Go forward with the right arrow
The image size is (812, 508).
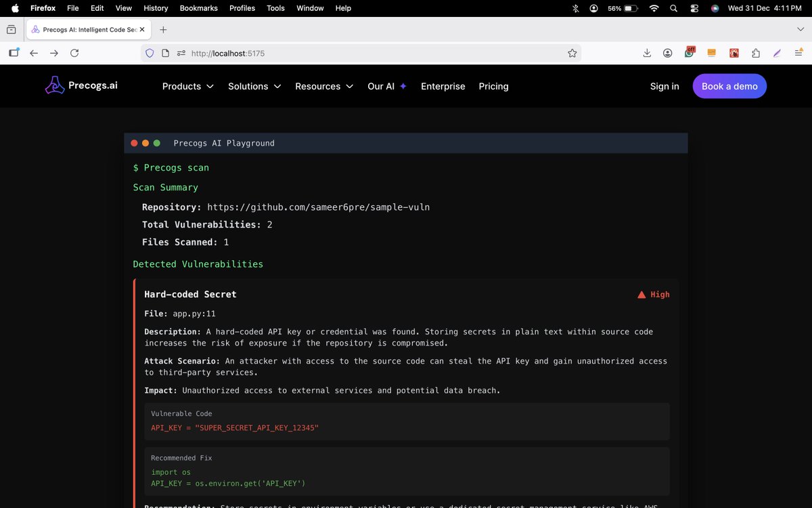(54, 53)
